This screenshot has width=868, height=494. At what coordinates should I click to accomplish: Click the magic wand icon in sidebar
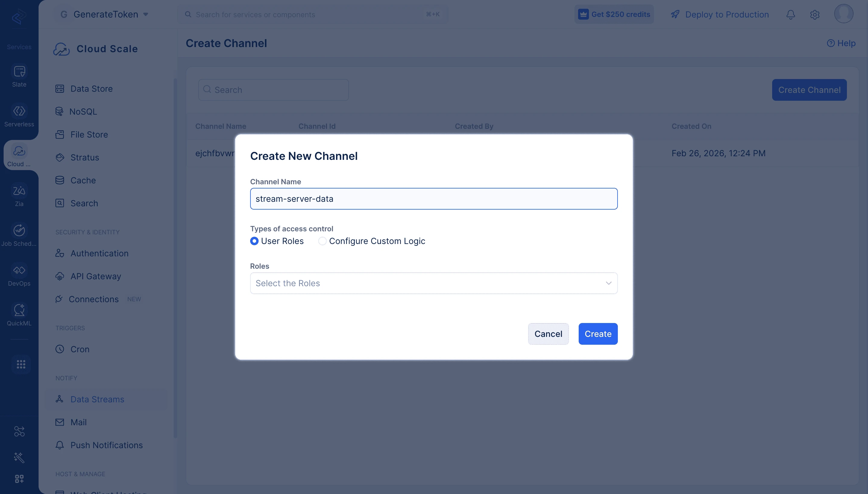point(19,457)
